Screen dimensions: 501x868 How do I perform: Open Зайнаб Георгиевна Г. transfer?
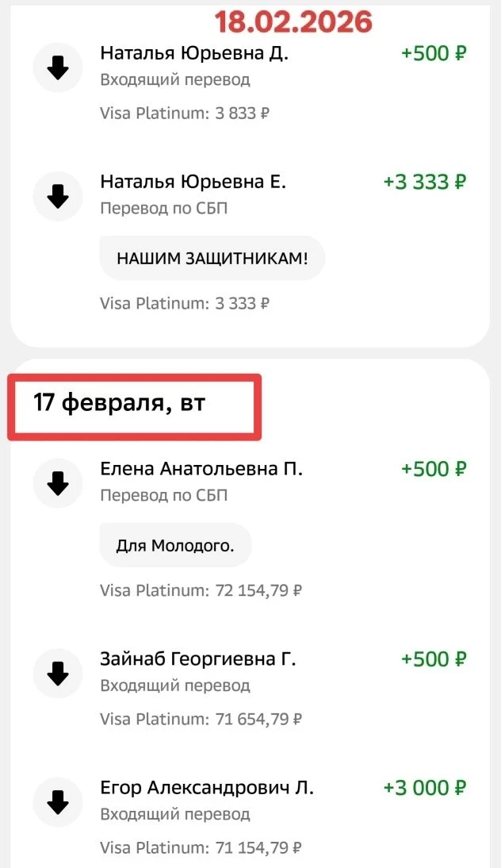point(197,659)
